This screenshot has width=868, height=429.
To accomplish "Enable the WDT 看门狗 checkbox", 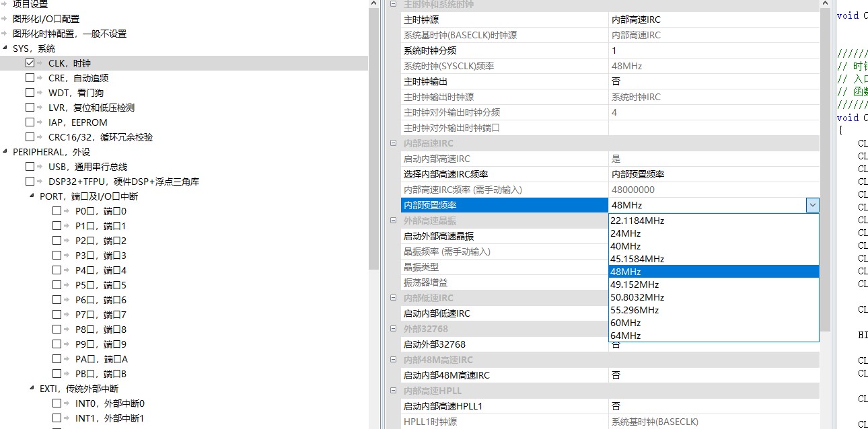I will coord(30,93).
